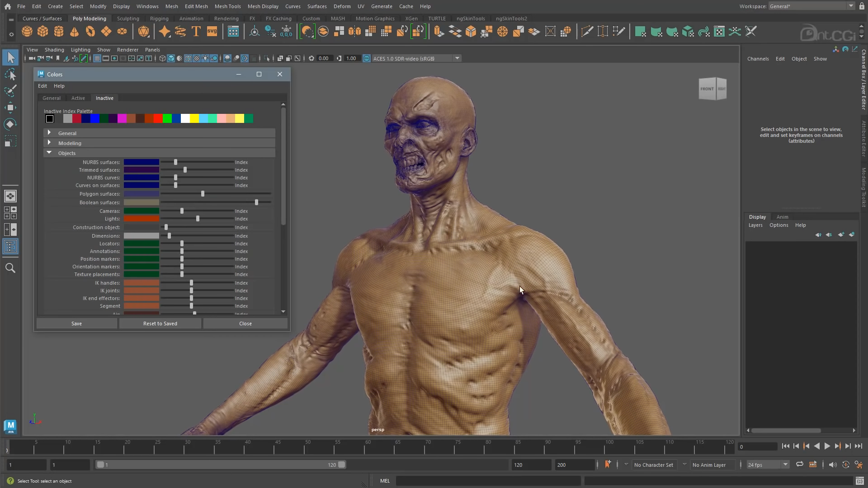
Task: Select the Multi-Cut knife tool icon
Action: pos(587,32)
